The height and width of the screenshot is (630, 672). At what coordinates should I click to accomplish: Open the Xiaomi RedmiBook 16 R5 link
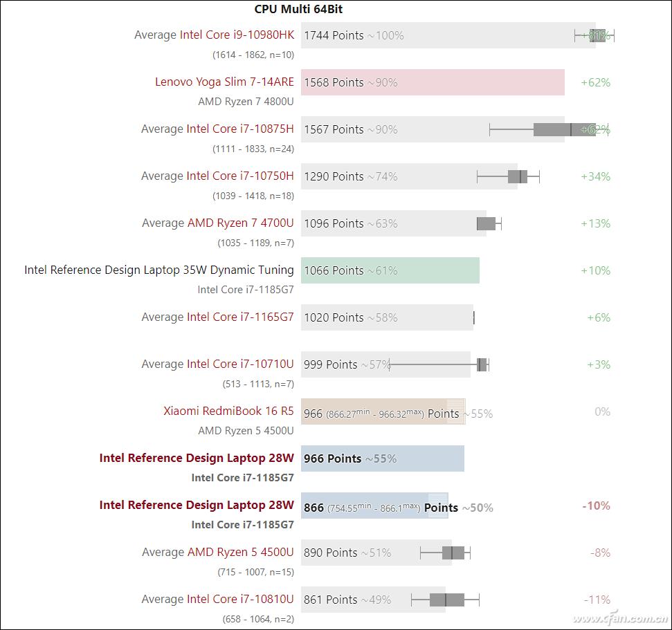click(x=228, y=411)
